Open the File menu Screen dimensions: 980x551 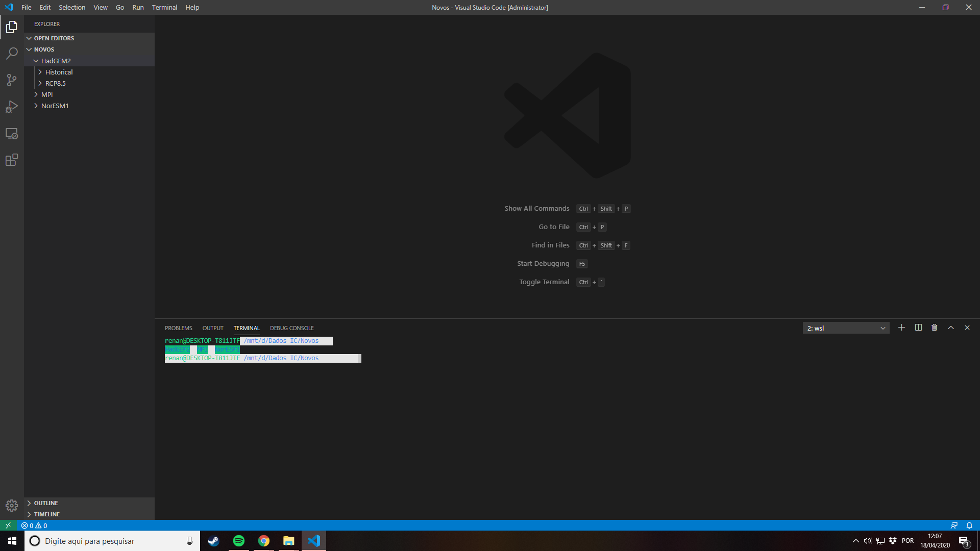click(27, 7)
